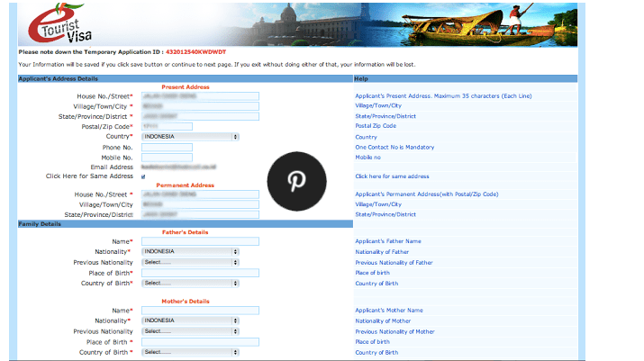This screenshot has width=644, height=361.
Task: Open father's Previous Nationality dropdown
Action: click(x=190, y=262)
